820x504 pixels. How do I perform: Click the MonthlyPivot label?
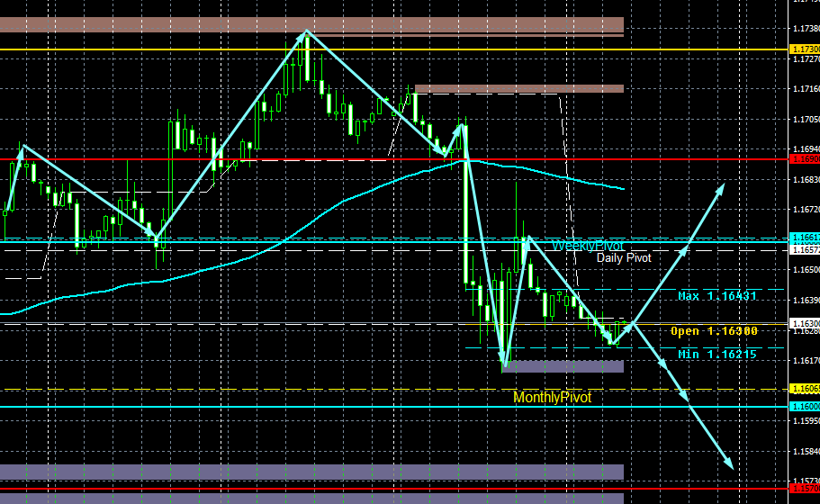pyautogui.click(x=553, y=397)
